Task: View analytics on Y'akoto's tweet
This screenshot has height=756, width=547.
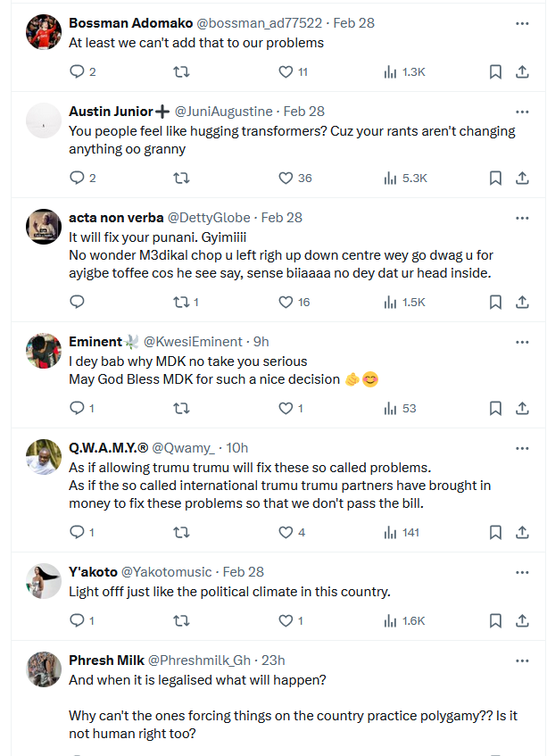Action: (390, 620)
